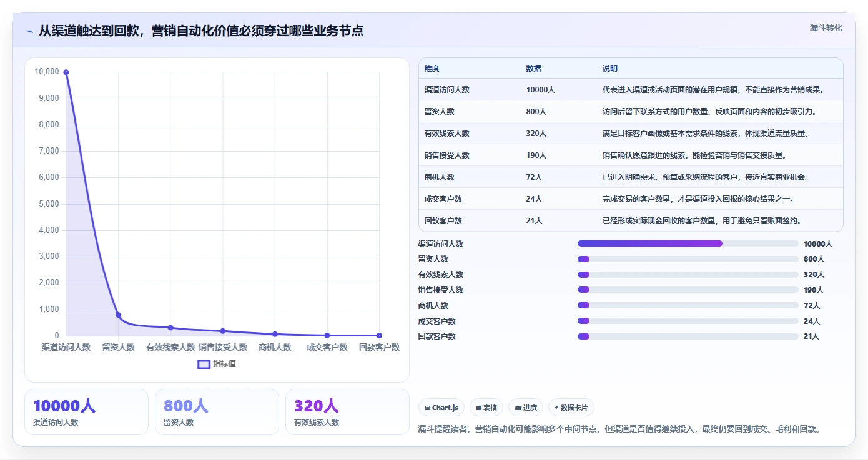Click the 成交客户数 x-axis label

[x=327, y=348]
